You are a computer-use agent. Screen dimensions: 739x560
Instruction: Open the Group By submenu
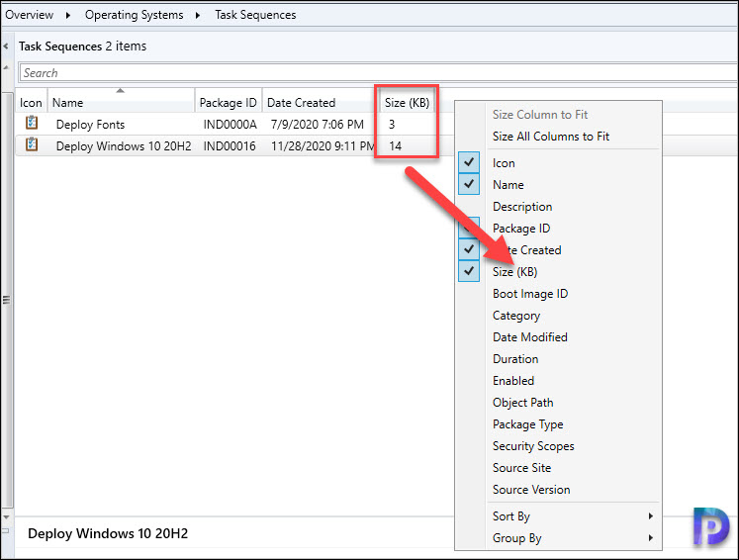pos(573,538)
